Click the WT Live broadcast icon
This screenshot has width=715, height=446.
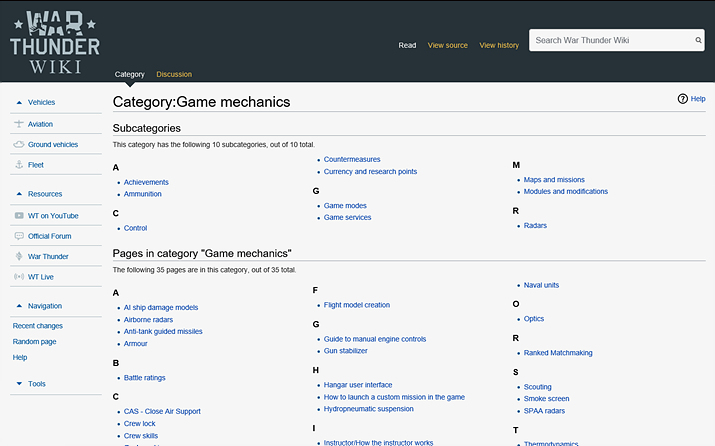point(19,277)
